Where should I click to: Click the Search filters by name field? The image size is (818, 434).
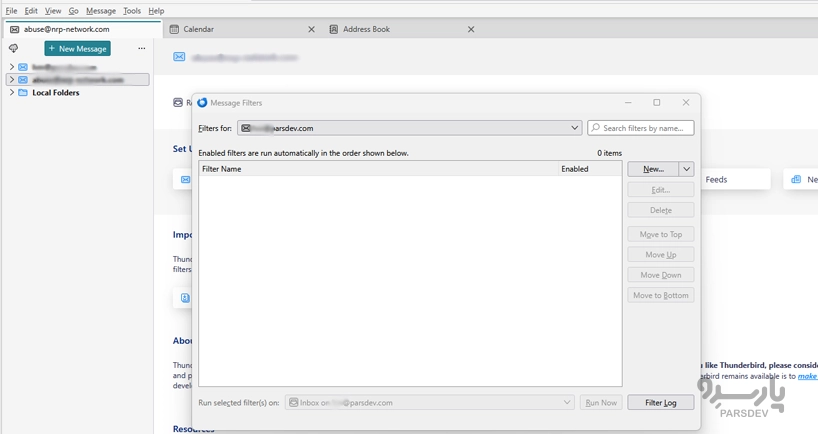(646, 128)
